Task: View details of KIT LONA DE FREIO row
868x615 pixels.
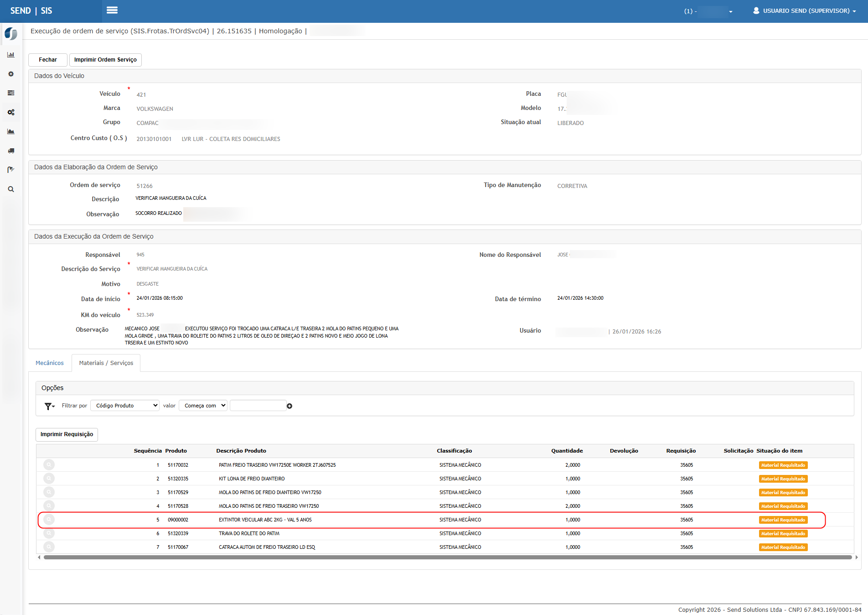Action: (49, 479)
